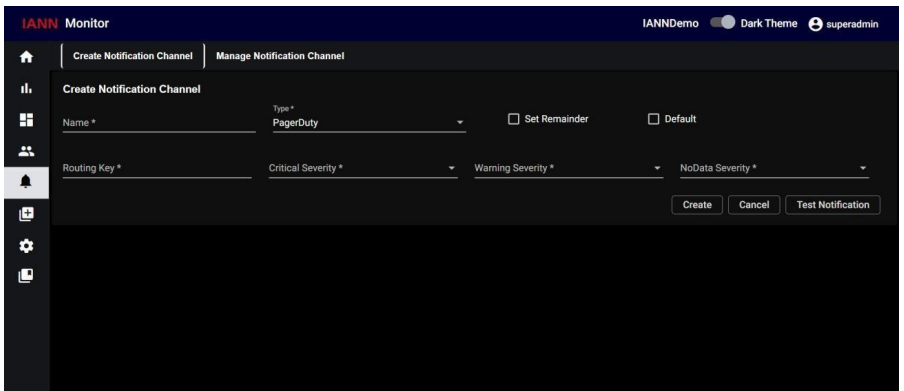Expand the NoData Severity dropdown
Image resolution: width=904 pixels, height=391 pixels.
click(774, 168)
